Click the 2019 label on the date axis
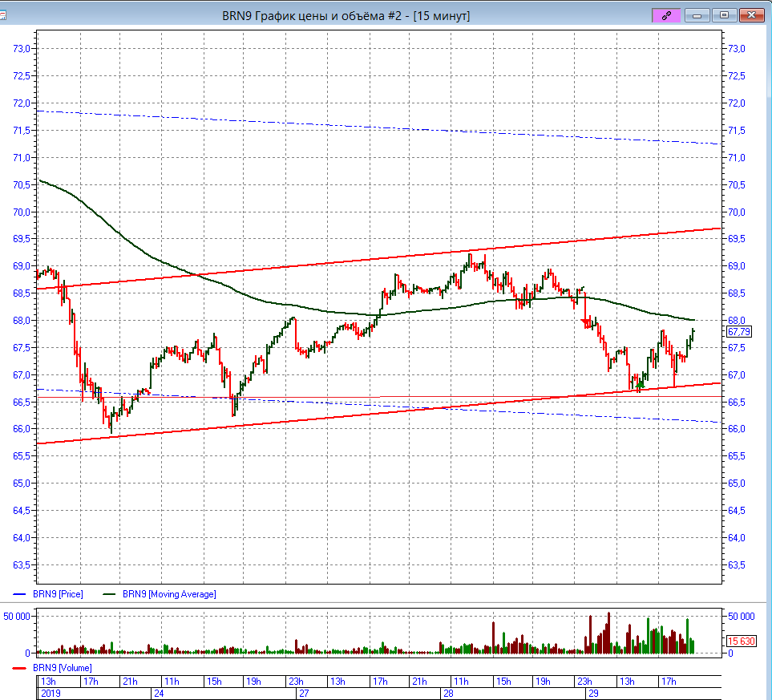 click(51, 693)
